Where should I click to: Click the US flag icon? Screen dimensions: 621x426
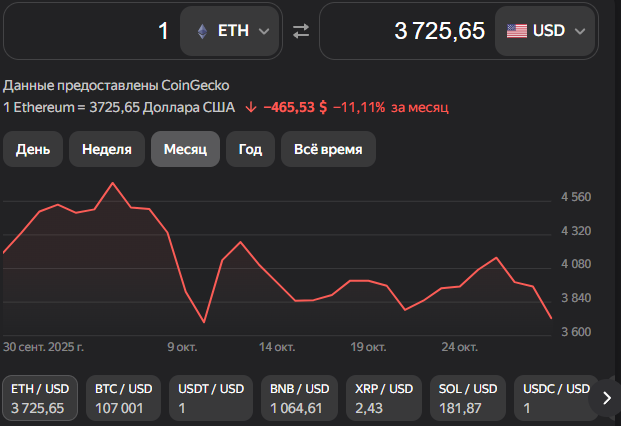point(517,31)
